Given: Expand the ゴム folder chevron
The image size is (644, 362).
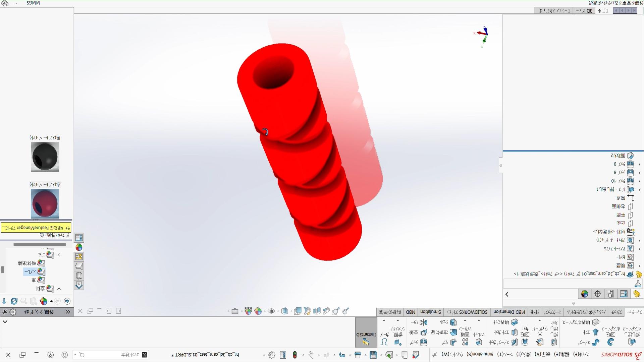Looking at the screenshot, I should coord(59,255).
